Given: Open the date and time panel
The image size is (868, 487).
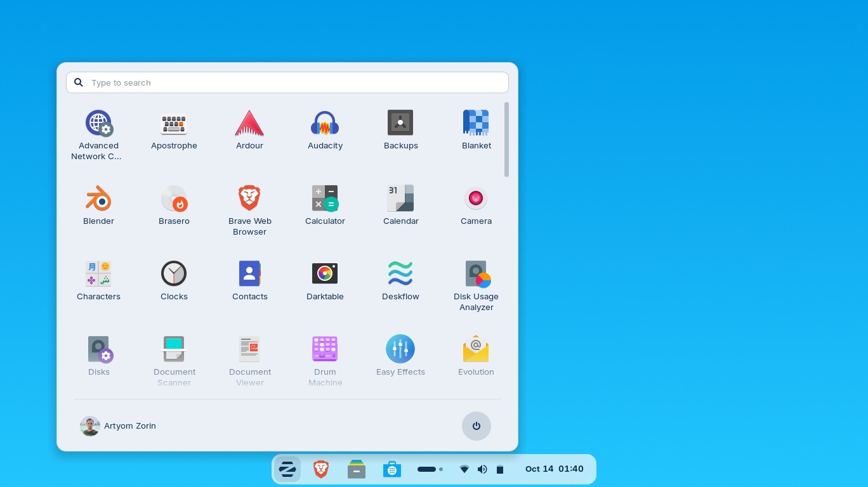Looking at the screenshot, I should [554, 469].
